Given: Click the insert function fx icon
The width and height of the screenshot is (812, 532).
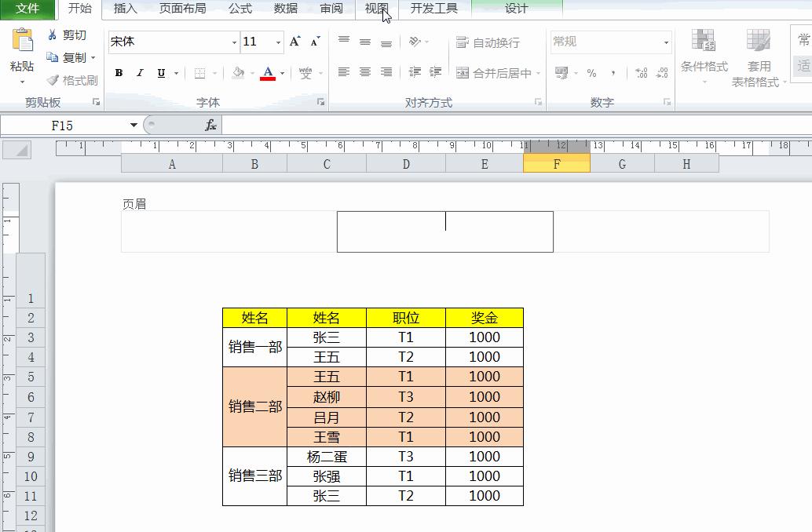Looking at the screenshot, I should pos(210,126).
